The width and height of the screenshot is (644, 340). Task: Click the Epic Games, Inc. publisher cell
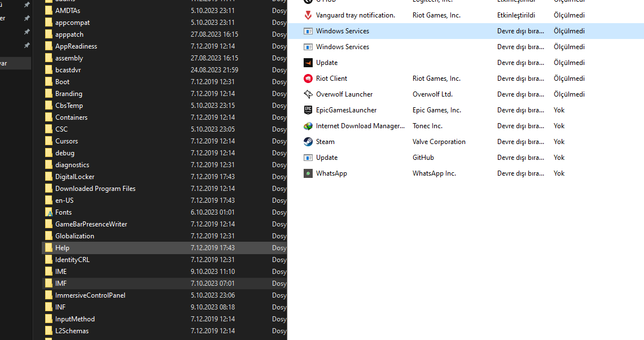(437, 110)
